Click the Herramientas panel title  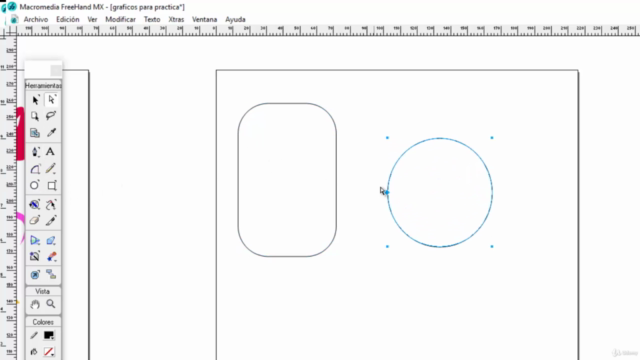click(43, 85)
